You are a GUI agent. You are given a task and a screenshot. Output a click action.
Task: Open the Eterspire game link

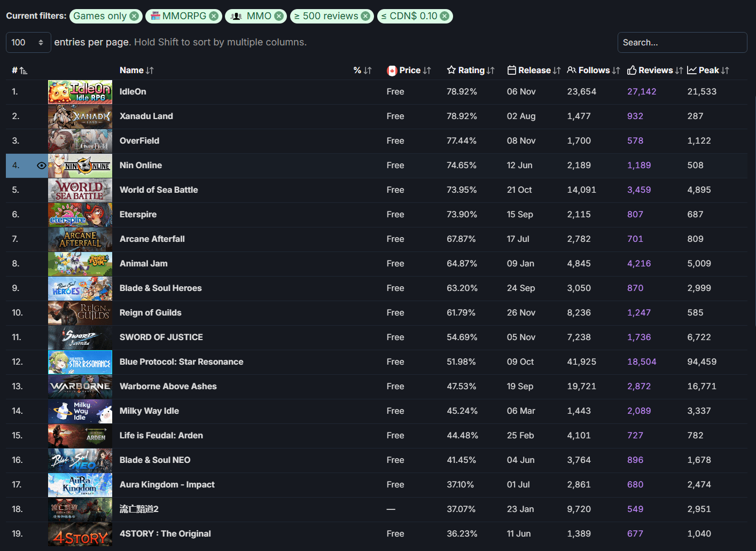(138, 215)
